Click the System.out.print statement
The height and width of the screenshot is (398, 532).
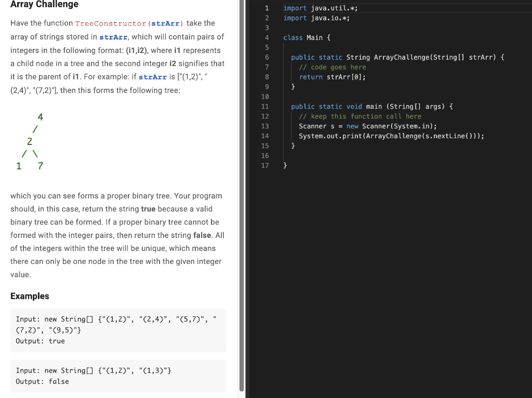[x=392, y=136]
